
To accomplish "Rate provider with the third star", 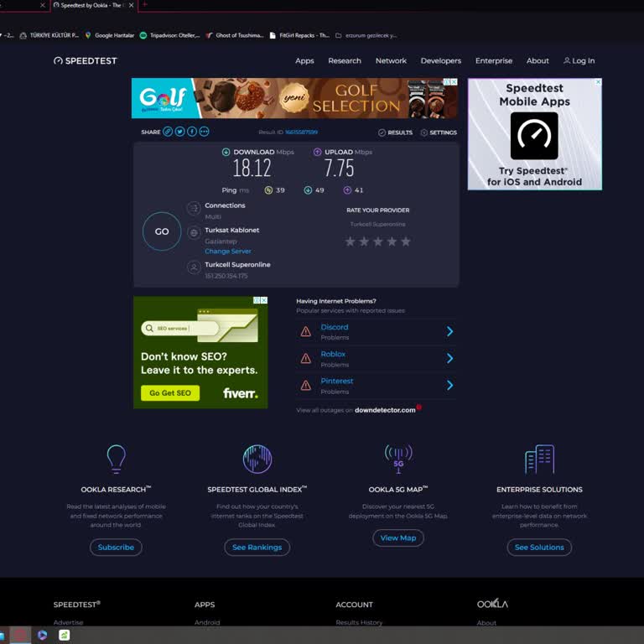I will pos(378,241).
